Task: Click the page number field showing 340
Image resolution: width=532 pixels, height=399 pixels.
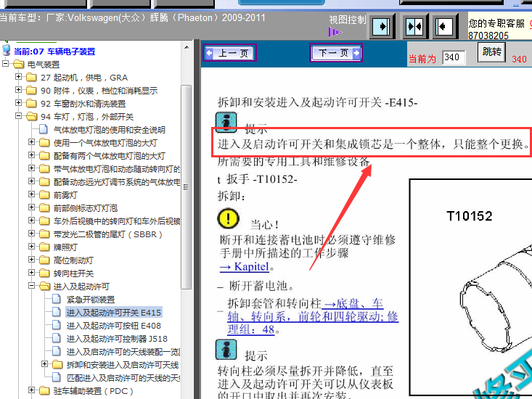Action: click(x=453, y=57)
